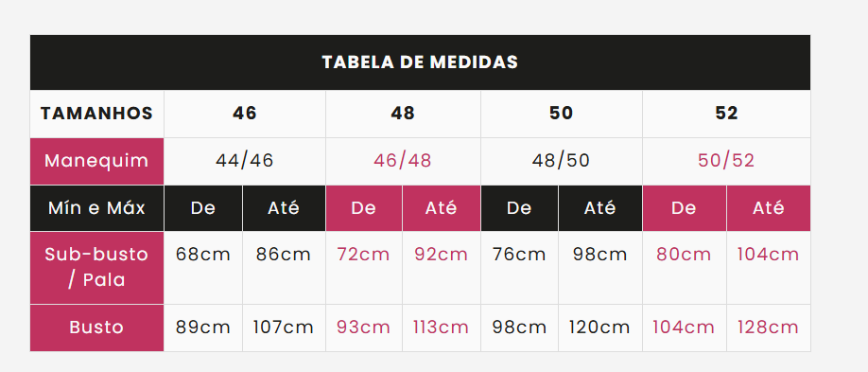Click the 107cm busto value
This screenshot has width=868, height=372.
coord(284,328)
